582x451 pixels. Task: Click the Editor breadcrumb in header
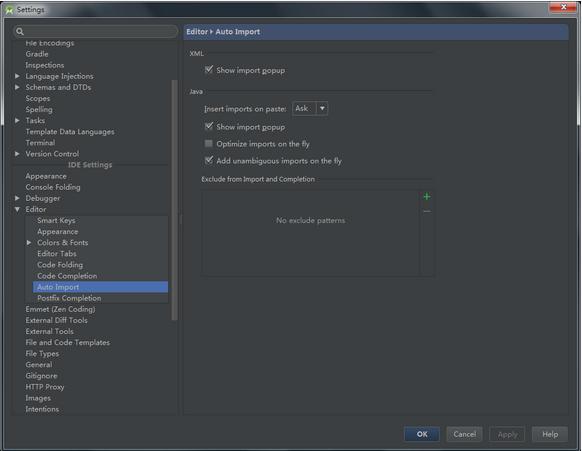coord(197,32)
